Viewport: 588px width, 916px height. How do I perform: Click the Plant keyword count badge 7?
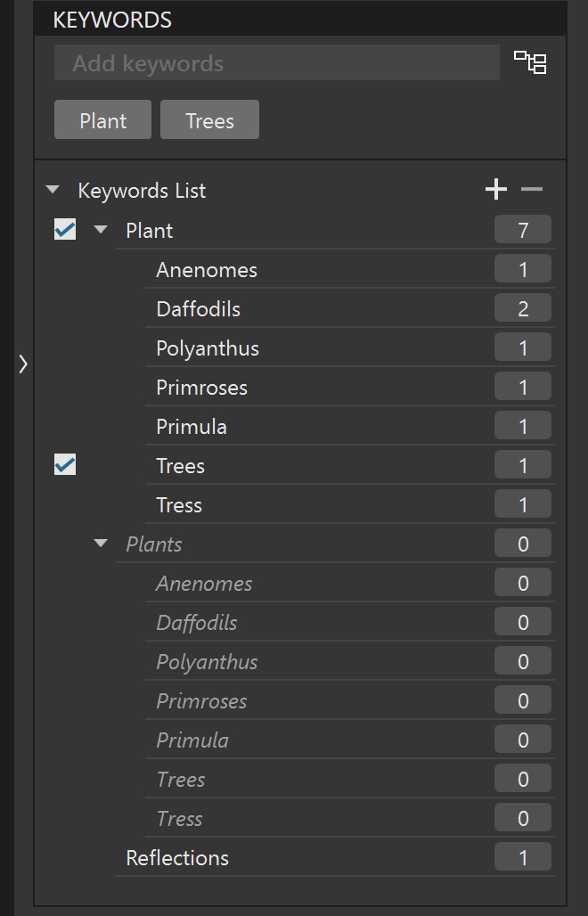click(523, 230)
